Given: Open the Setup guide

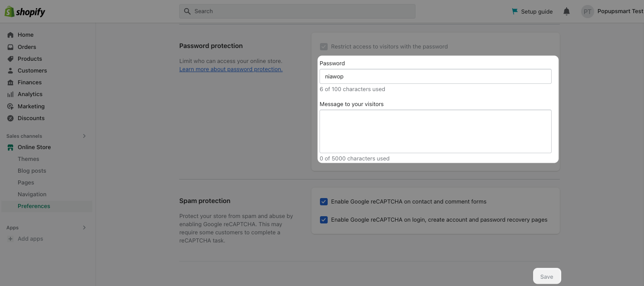Looking at the screenshot, I should pos(532,11).
